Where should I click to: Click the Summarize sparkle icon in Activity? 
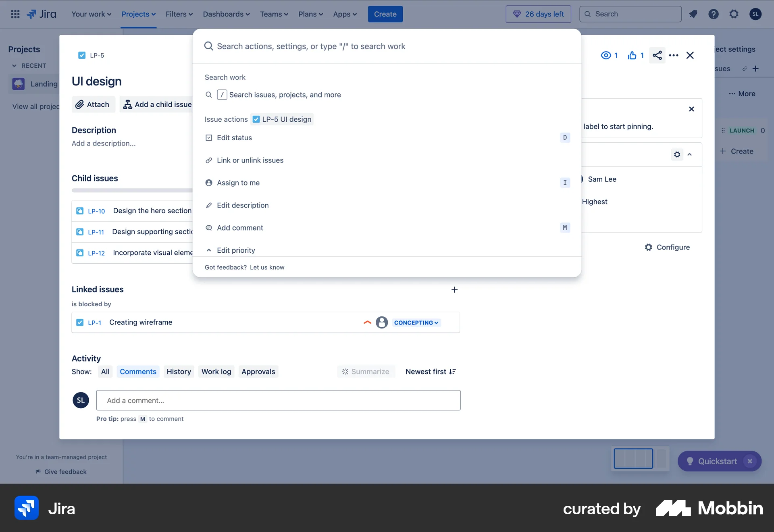(345, 371)
